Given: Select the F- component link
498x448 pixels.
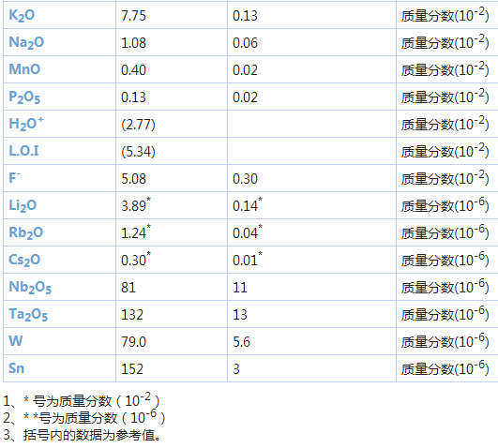Looking at the screenshot, I should (14, 177).
